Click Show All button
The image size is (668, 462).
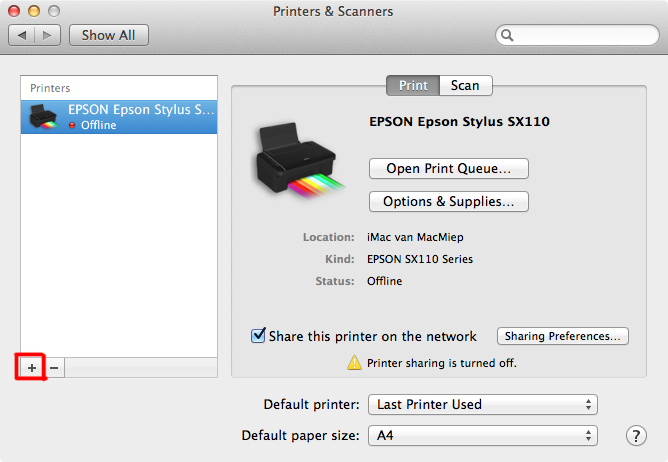coord(109,35)
